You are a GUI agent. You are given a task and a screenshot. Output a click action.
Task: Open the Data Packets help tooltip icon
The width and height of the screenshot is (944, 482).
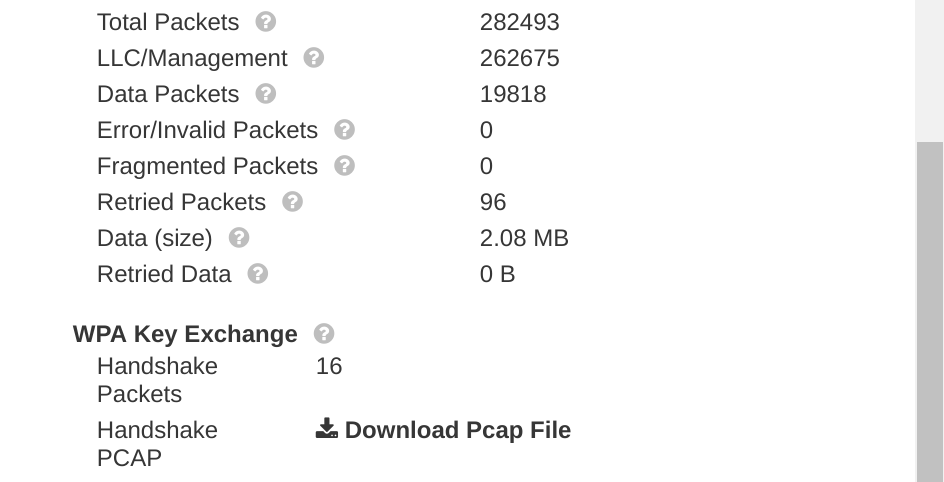(266, 94)
